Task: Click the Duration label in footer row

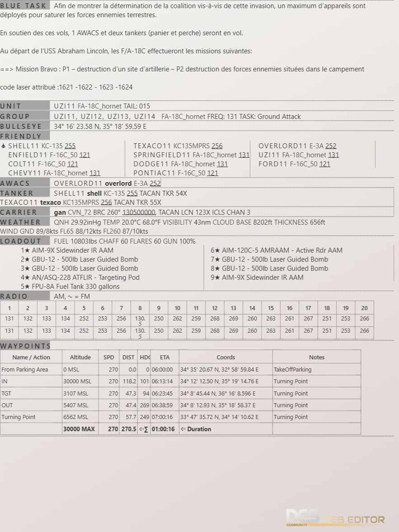Action: tap(199, 429)
